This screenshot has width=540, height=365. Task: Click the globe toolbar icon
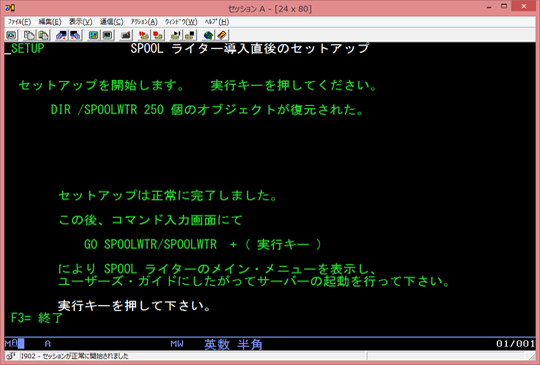208,35
